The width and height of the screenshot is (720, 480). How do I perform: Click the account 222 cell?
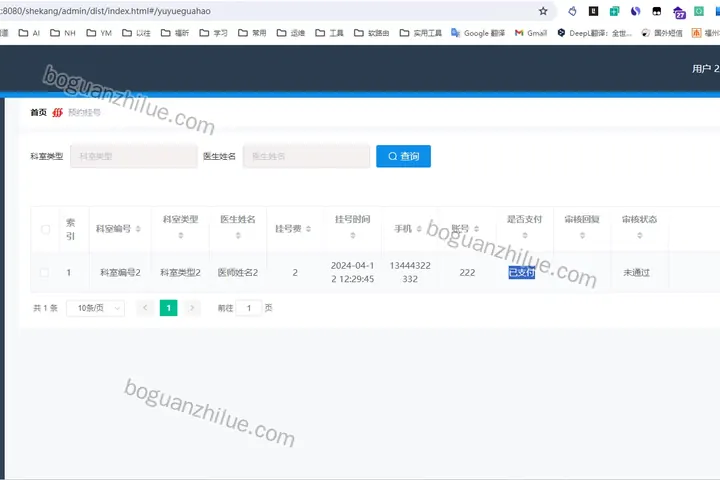click(x=467, y=272)
